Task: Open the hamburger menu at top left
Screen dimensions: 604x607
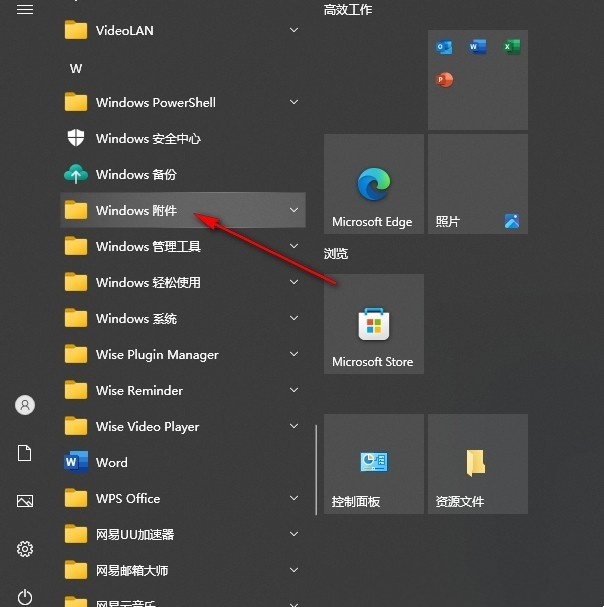Action: [x=25, y=9]
